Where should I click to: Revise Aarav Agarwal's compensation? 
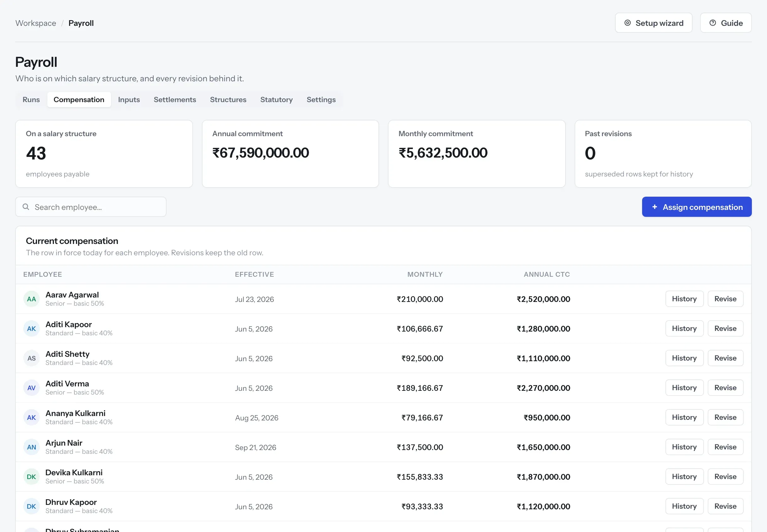pyautogui.click(x=725, y=299)
